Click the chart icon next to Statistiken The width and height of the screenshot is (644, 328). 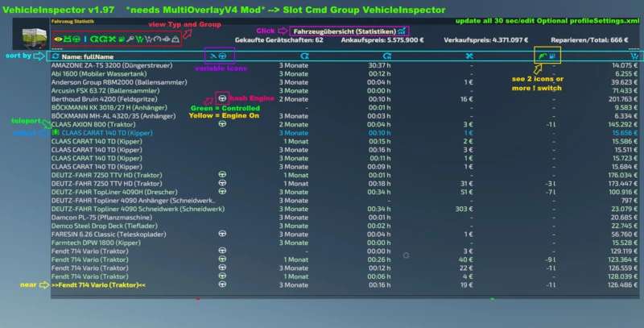[400, 31]
